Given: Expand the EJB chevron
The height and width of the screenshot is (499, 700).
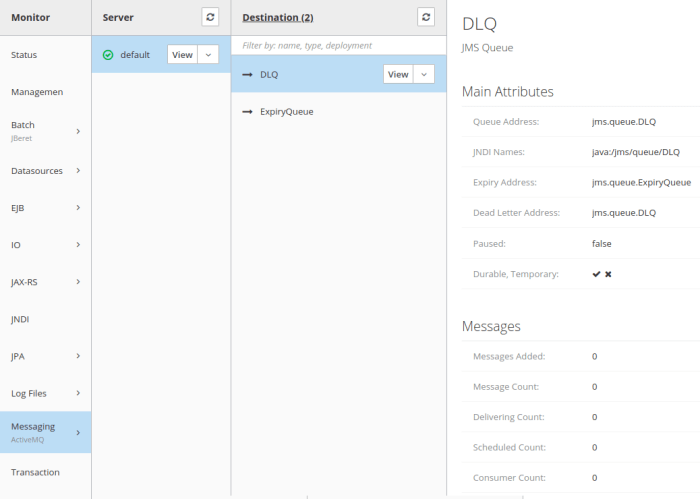Looking at the screenshot, I should point(78,208).
